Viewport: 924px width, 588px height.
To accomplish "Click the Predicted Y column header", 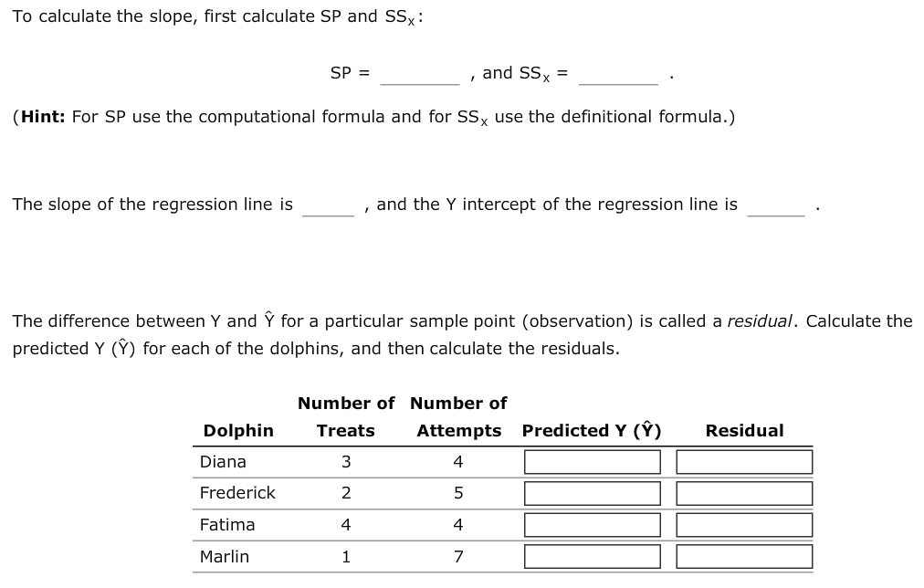I will [x=591, y=430].
